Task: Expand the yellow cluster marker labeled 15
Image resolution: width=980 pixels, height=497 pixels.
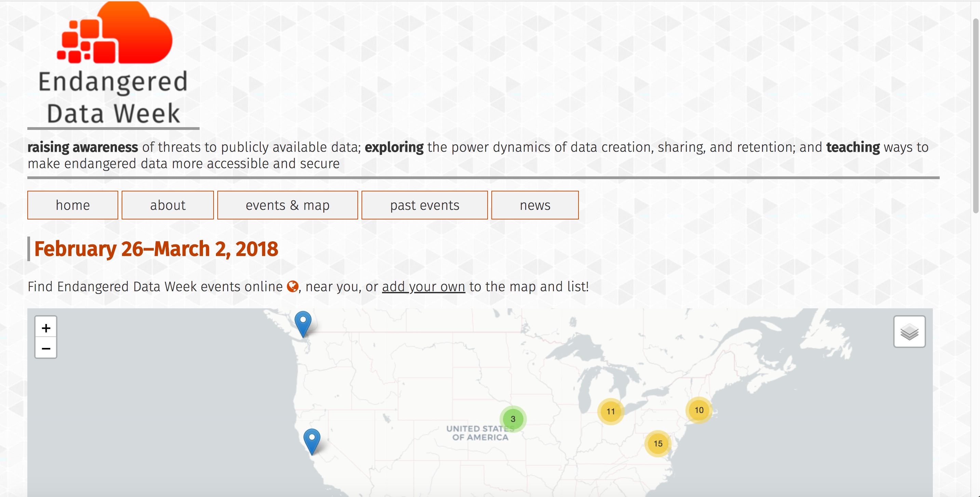Action: pos(658,443)
